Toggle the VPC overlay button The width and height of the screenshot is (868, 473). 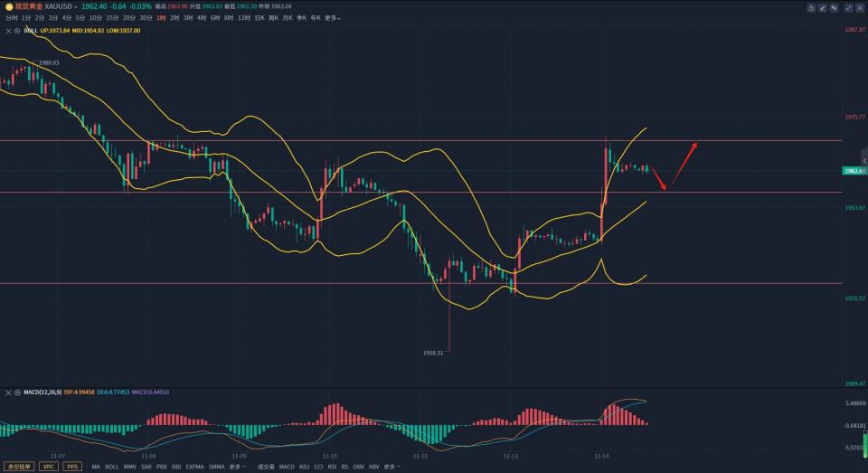pos(47,467)
